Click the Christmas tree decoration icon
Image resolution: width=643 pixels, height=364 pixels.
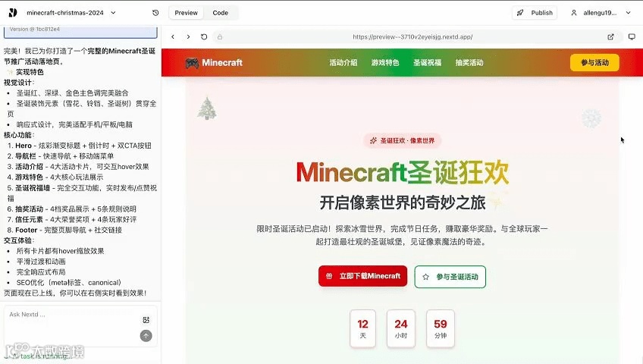click(207, 108)
